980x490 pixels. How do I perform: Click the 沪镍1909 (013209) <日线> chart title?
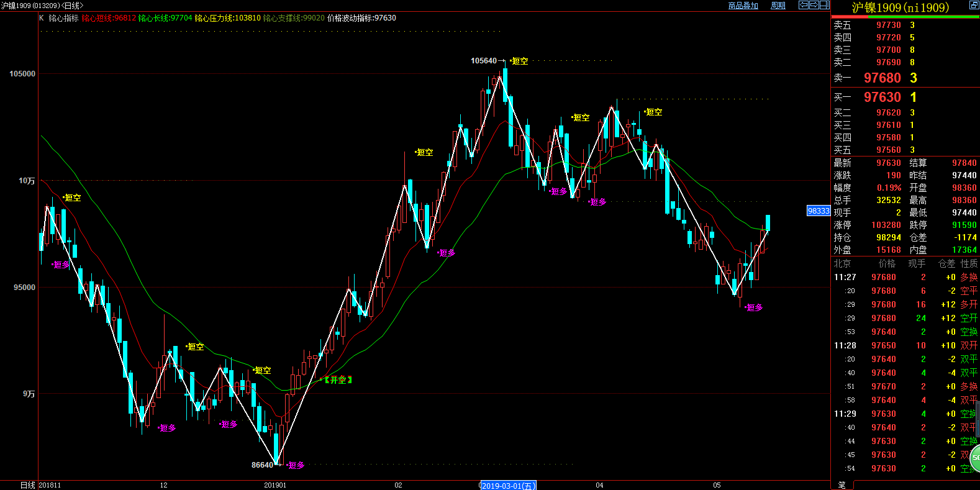(x=42, y=6)
